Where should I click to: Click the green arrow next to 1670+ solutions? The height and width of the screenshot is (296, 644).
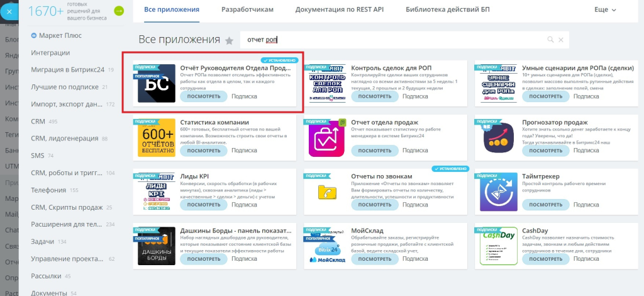click(x=118, y=11)
